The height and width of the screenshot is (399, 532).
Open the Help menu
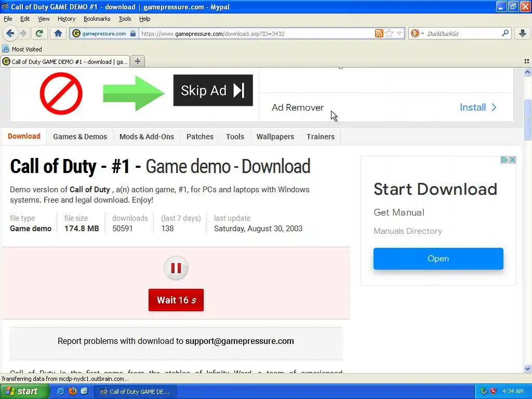click(x=144, y=19)
